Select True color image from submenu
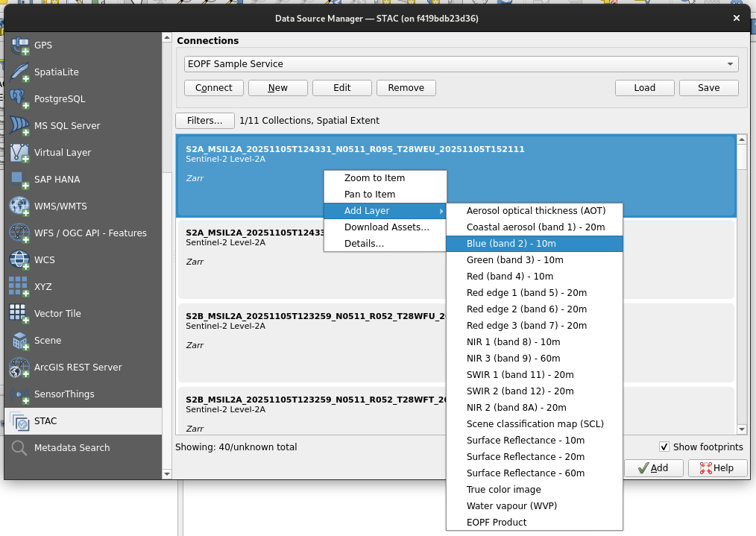 pyautogui.click(x=503, y=490)
